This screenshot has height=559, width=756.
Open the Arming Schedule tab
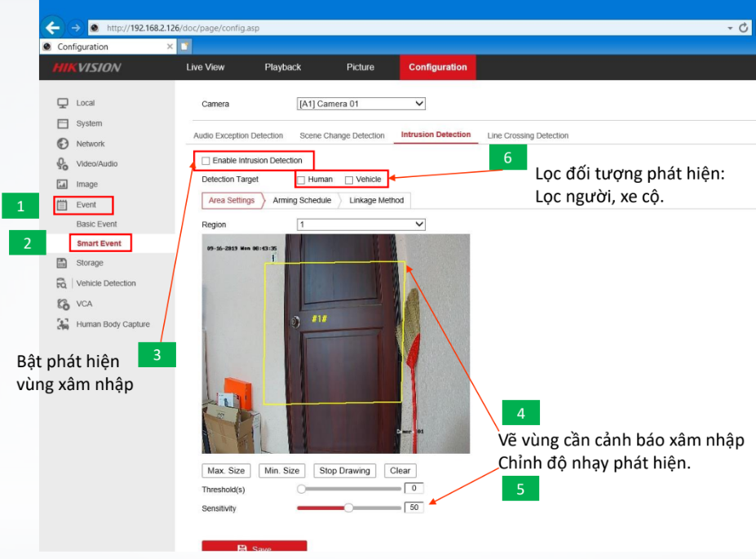[x=302, y=200]
